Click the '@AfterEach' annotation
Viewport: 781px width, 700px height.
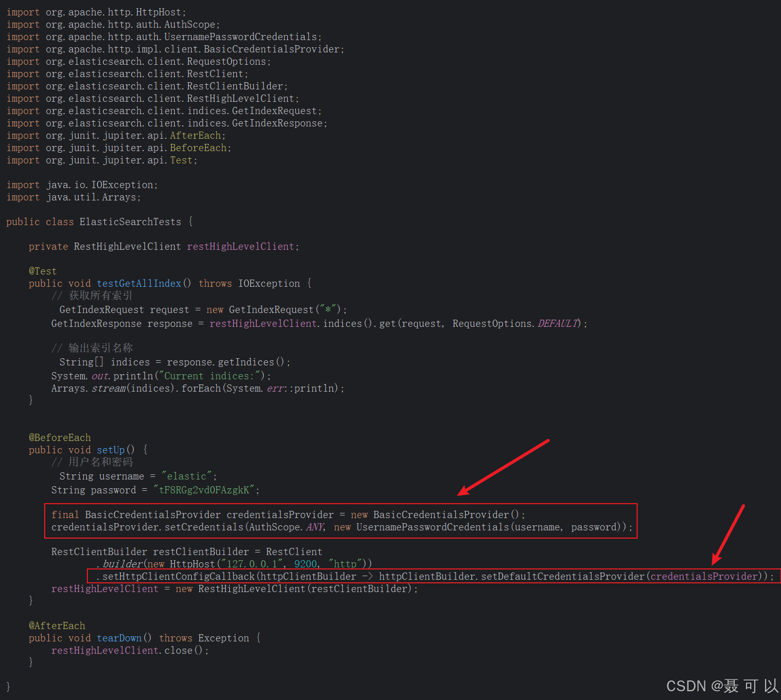[57, 626]
